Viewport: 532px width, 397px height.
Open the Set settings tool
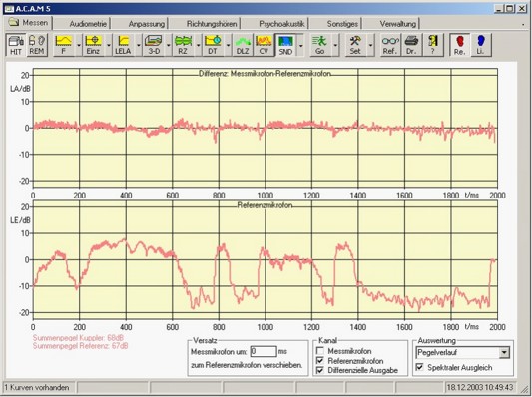[x=355, y=45]
